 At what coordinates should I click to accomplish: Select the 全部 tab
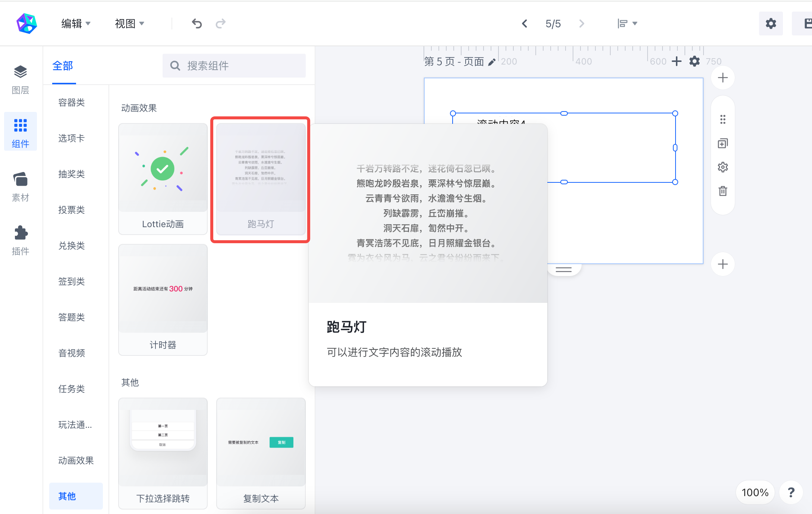point(63,66)
